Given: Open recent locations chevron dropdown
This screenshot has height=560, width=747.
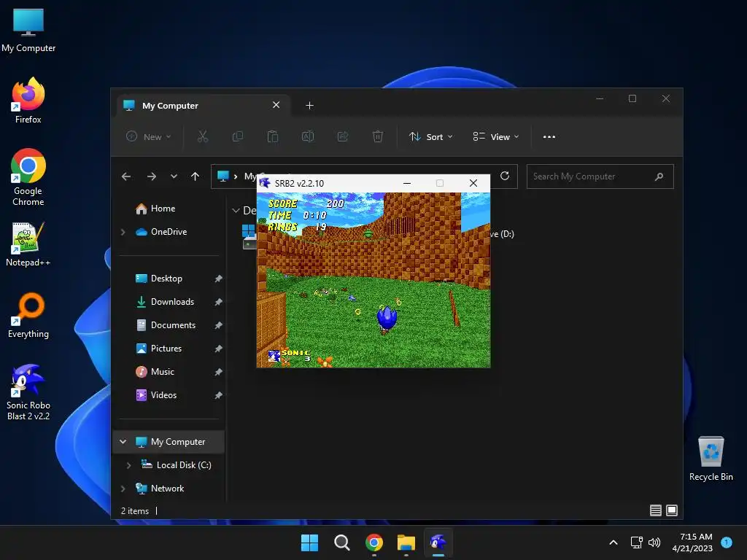Looking at the screenshot, I should coord(174,176).
